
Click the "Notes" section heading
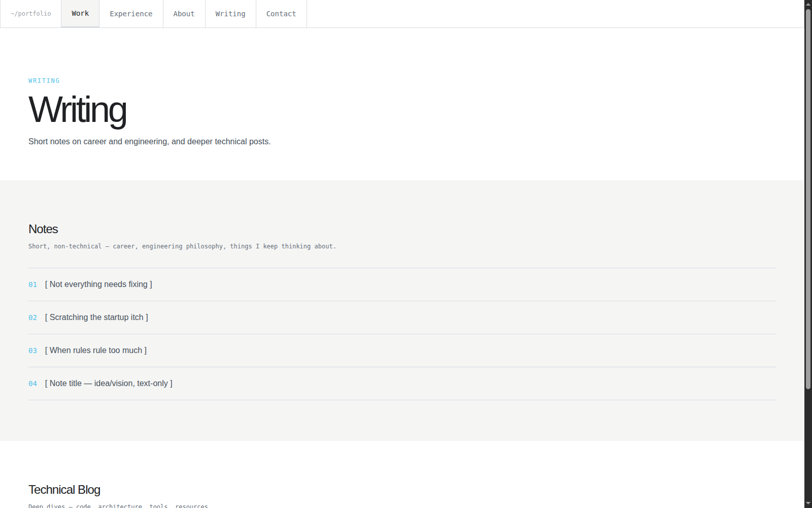(43, 229)
